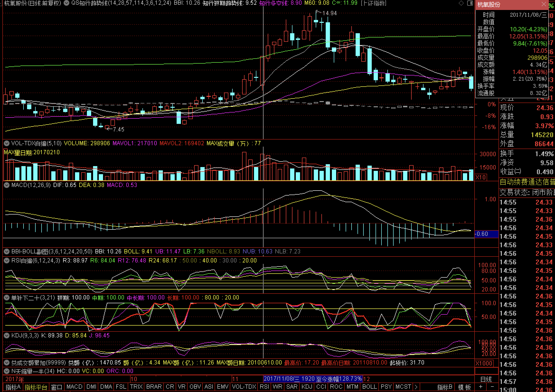Open the VOL-TDX indicator dropdown circle

[6, 143]
